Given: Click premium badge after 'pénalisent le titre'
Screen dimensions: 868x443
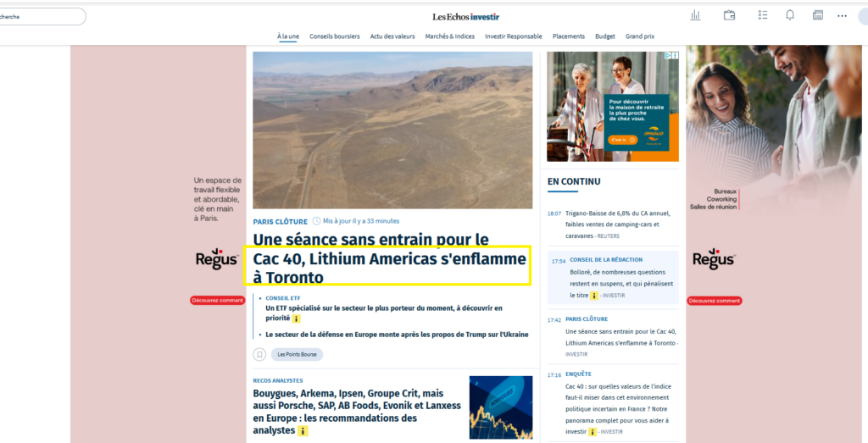Looking at the screenshot, I should (x=593, y=296).
